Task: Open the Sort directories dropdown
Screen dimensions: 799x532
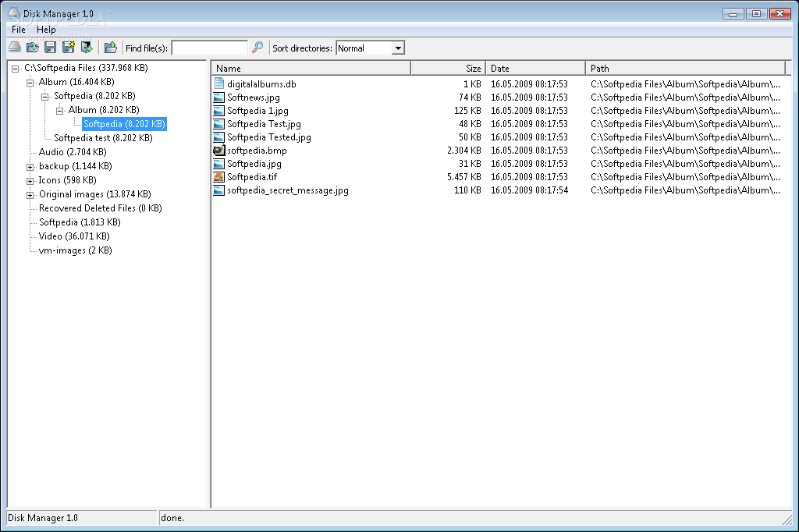Action: [398, 48]
